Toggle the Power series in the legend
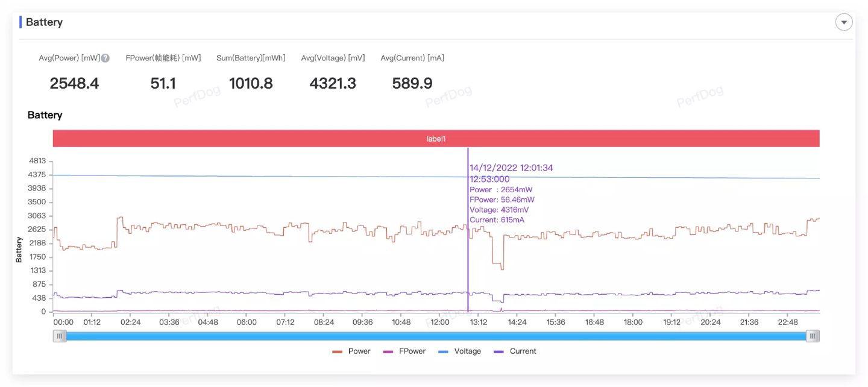This screenshot has width=868, height=387. [x=352, y=351]
